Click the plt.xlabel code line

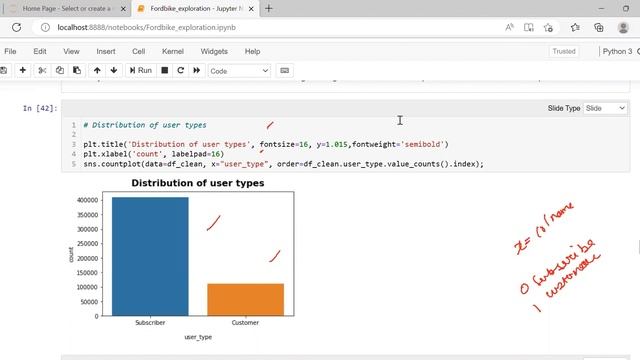[x=153, y=154]
